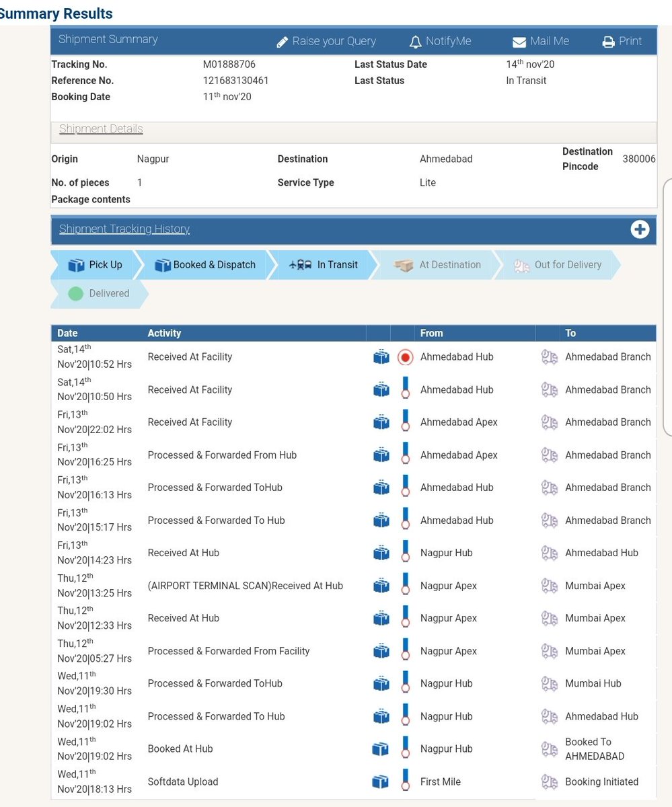Click the destination pincode 380006

(639, 159)
